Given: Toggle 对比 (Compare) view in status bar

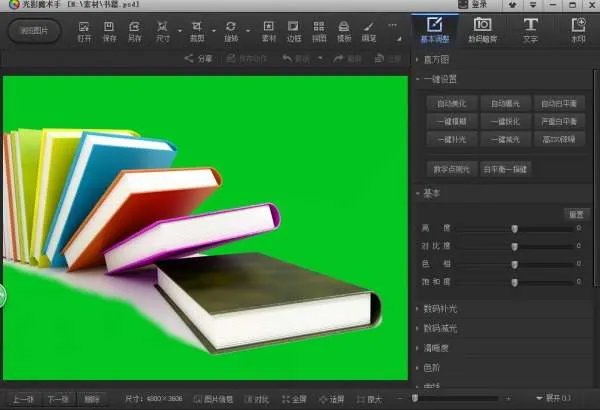Looking at the screenshot, I should pyautogui.click(x=257, y=399).
